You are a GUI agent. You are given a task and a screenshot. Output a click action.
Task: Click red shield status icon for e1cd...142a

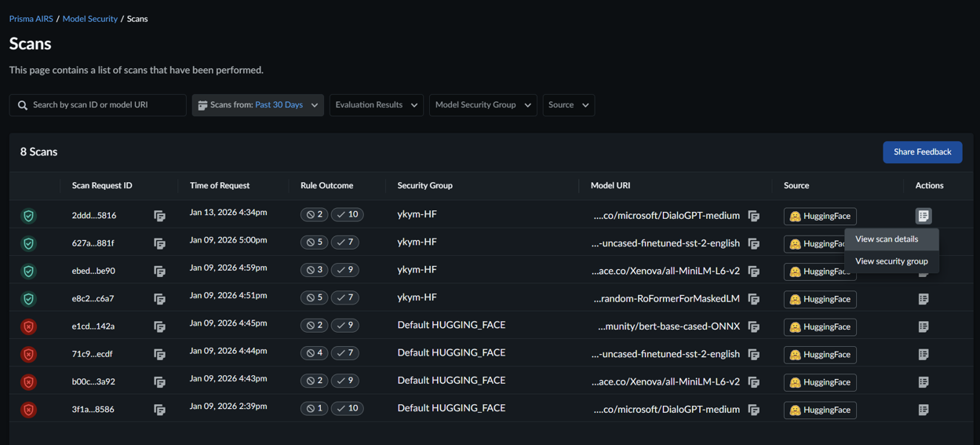click(29, 326)
